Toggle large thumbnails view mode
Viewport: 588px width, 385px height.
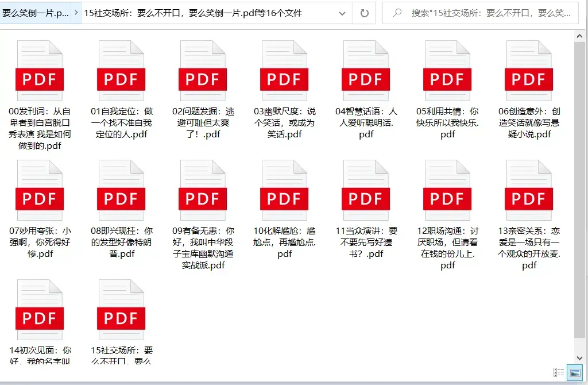574,372
